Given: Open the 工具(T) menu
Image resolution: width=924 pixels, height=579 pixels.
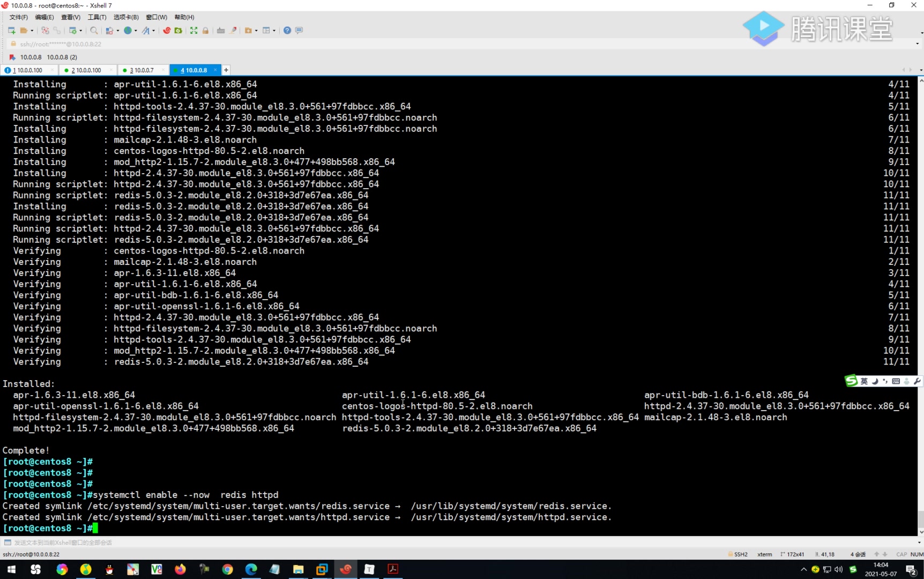Looking at the screenshot, I should 97,17.
